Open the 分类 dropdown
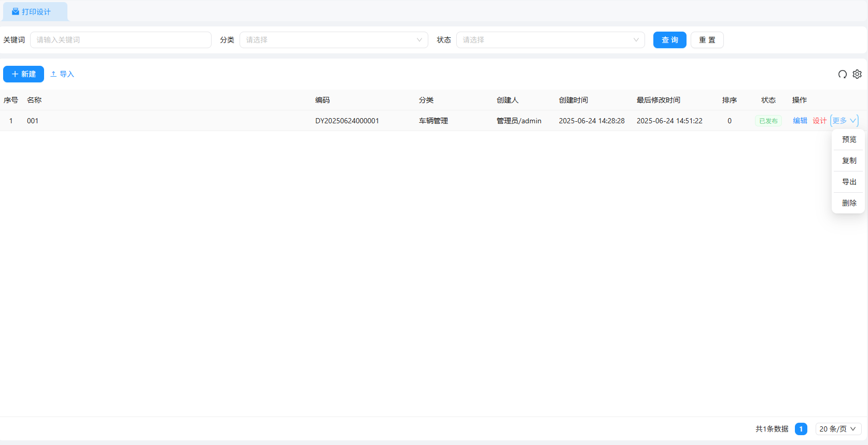This screenshot has height=445, width=868. coord(333,40)
